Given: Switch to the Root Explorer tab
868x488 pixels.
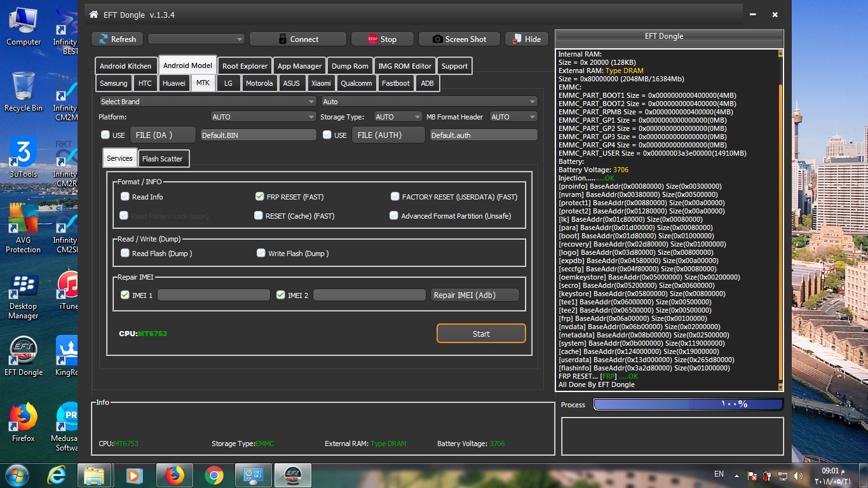Looking at the screenshot, I should [245, 66].
